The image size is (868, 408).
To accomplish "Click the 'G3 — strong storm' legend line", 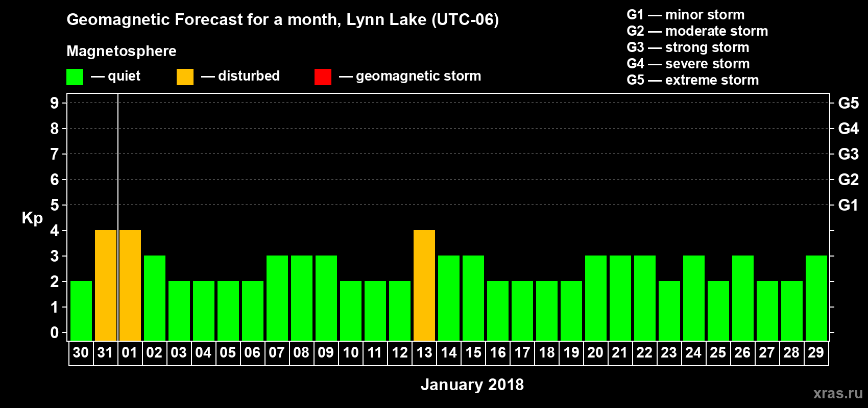I will tap(688, 47).
